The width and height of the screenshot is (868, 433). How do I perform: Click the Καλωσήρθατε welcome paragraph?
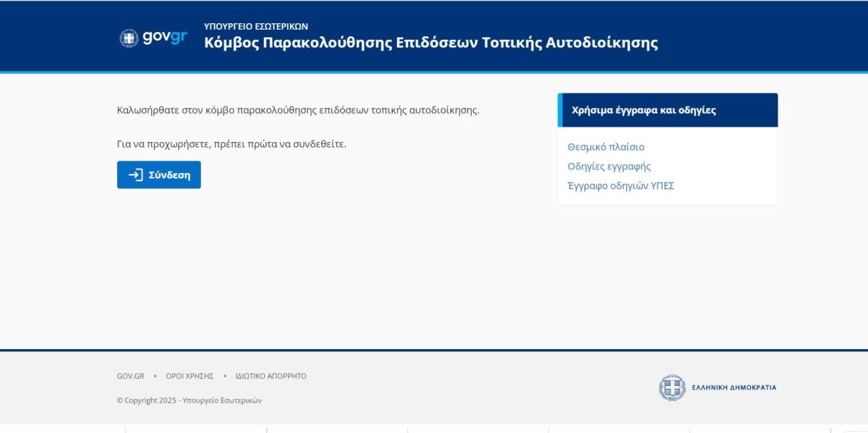pyautogui.click(x=298, y=111)
